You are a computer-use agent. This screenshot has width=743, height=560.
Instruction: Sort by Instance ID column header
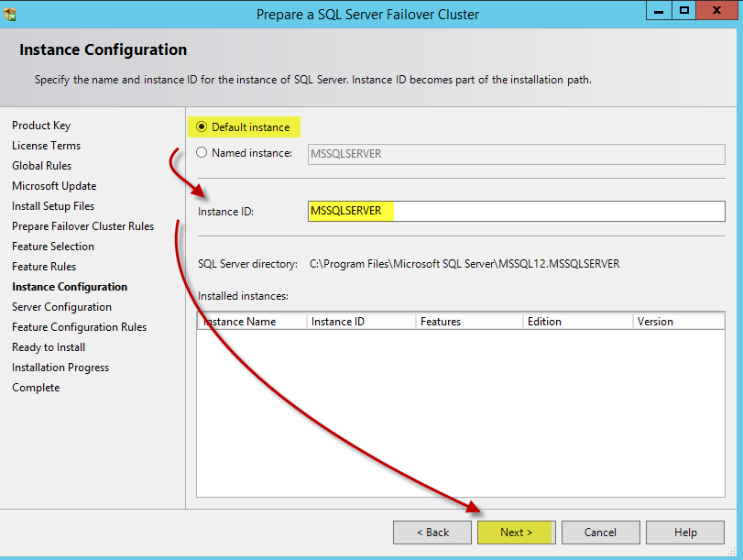[x=361, y=322]
